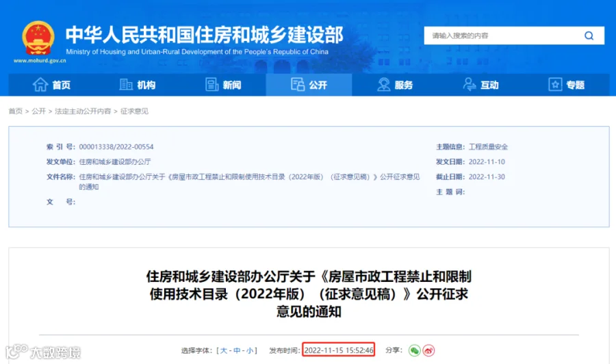Viewport: 616px width, 364px height.
Task: Click the English ministry name subtitle
Action: click(197, 52)
